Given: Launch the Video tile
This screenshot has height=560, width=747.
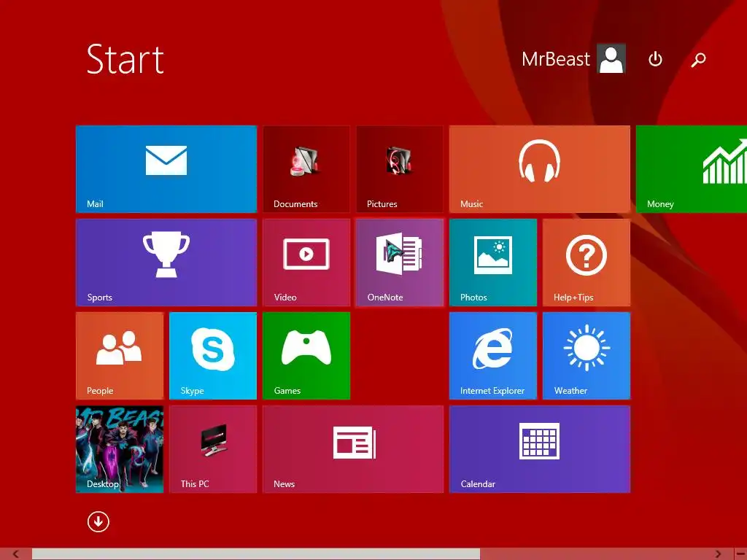Looking at the screenshot, I should (x=306, y=262).
